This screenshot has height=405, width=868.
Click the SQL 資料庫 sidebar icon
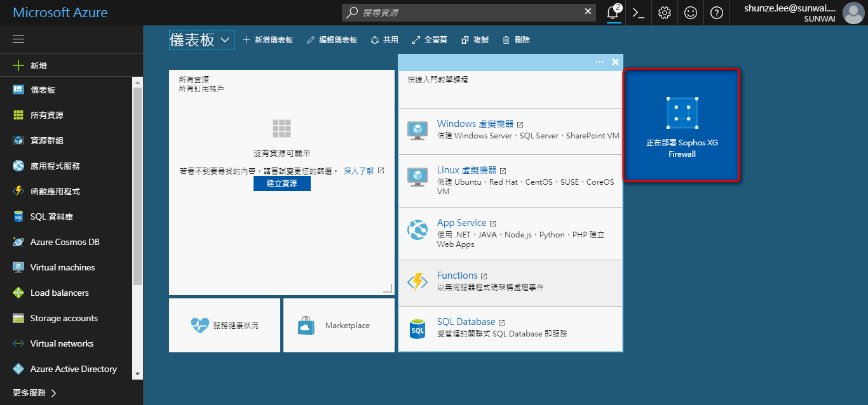pos(18,217)
